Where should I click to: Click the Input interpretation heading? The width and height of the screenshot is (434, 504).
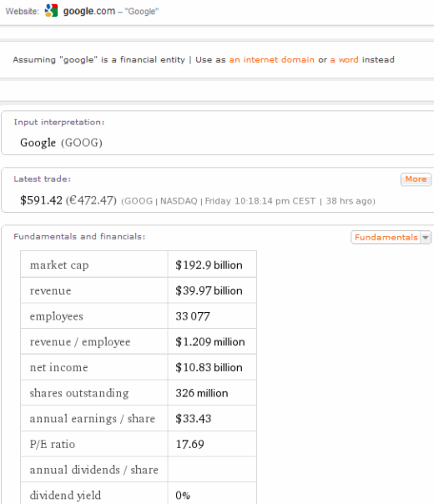click(58, 122)
